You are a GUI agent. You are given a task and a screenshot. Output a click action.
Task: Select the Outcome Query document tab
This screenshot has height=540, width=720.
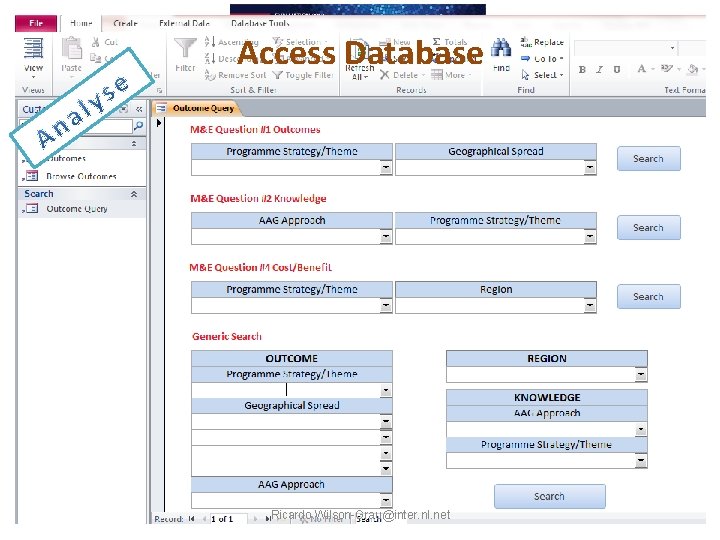[203, 108]
